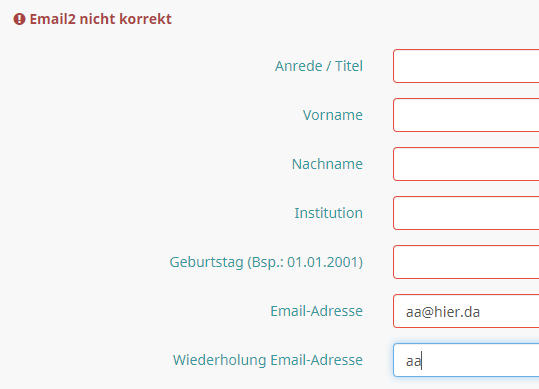Click the 'Vorname' field label

point(332,115)
